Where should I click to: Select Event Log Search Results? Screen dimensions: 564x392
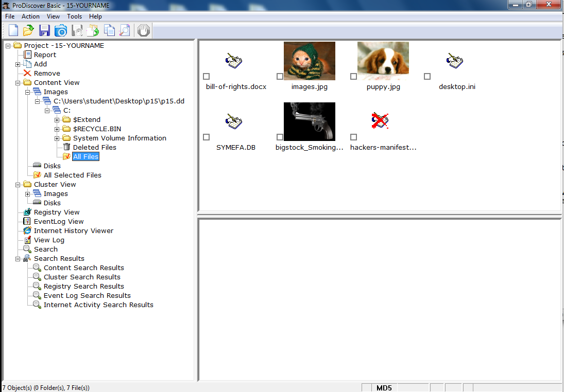coord(87,295)
